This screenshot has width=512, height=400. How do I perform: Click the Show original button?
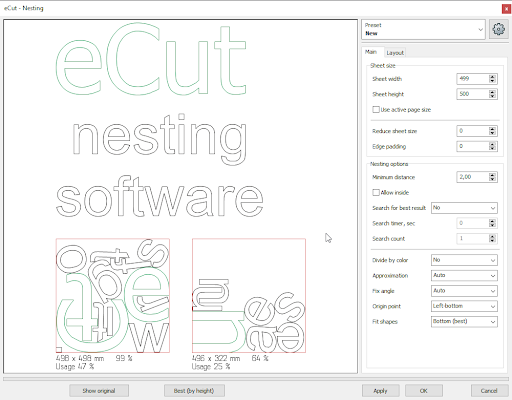[99, 391]
